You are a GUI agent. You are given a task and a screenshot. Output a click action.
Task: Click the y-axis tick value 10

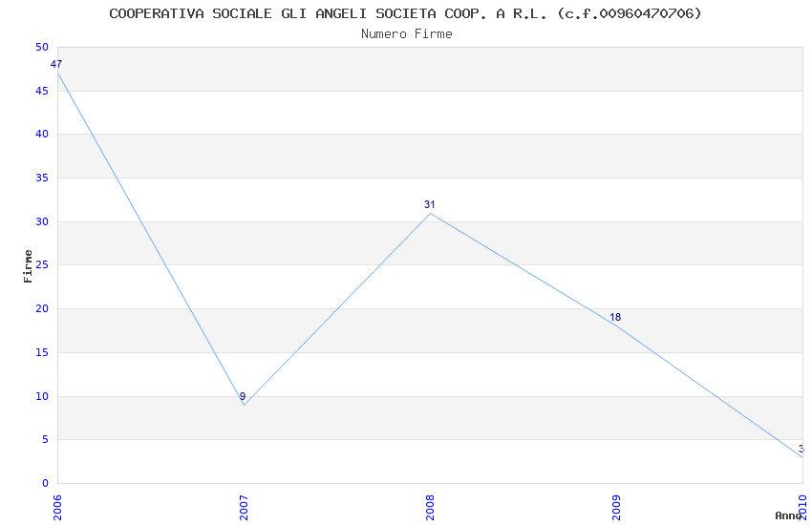pyautogui.click(x=41, y=396)
